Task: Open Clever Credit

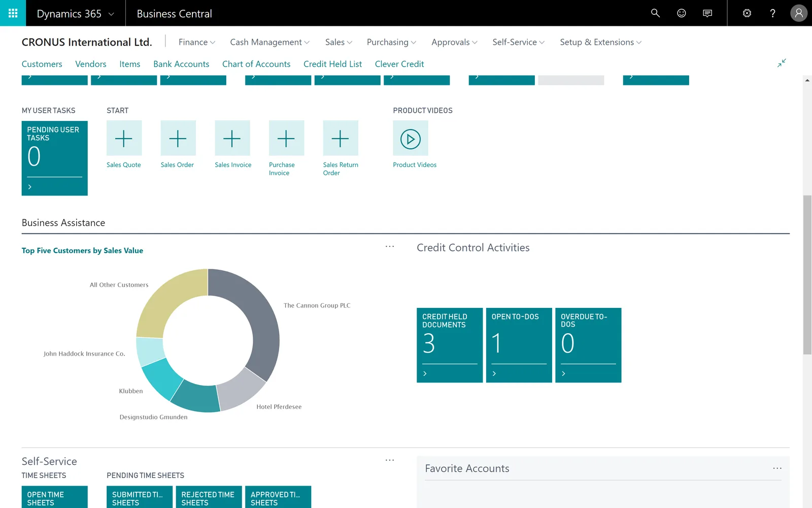Action: (399, 64)
